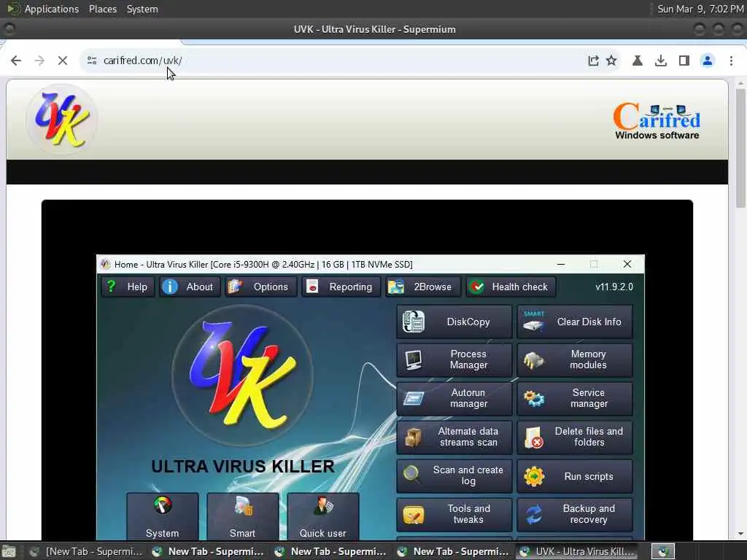View site information icon in address bar
747x560 pixels.
click(92, 61)
